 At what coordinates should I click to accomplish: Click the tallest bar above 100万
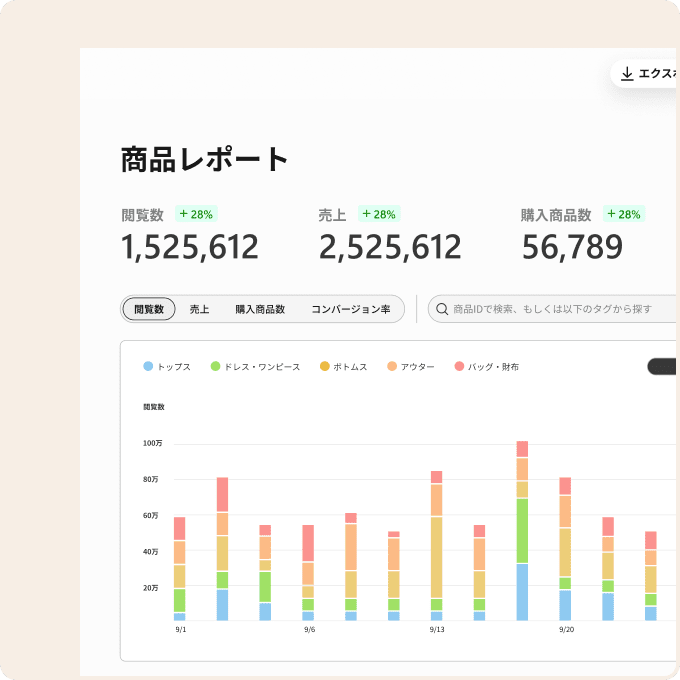pos(522,531)
